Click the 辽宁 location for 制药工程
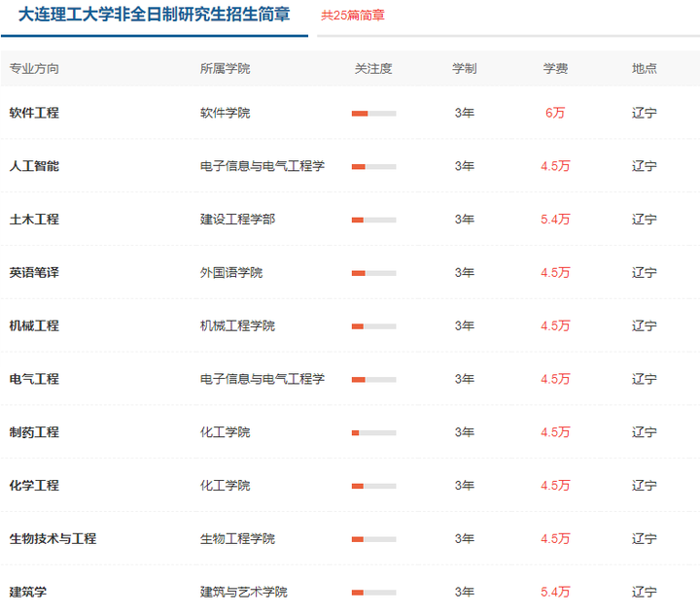 pyautogui.click(x=645, y=432)
